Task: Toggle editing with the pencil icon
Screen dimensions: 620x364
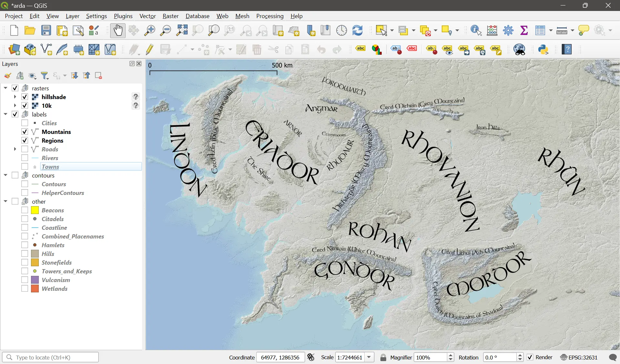Action: [x=150, y=50]
